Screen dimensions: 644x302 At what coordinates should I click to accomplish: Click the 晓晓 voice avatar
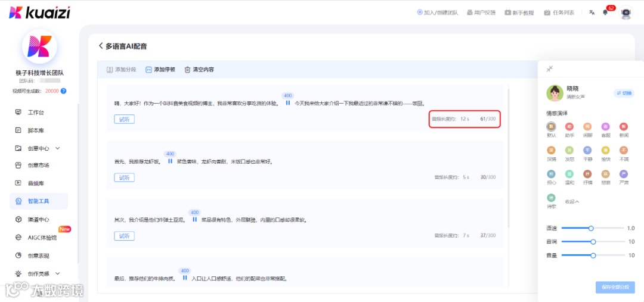[555, 93]
